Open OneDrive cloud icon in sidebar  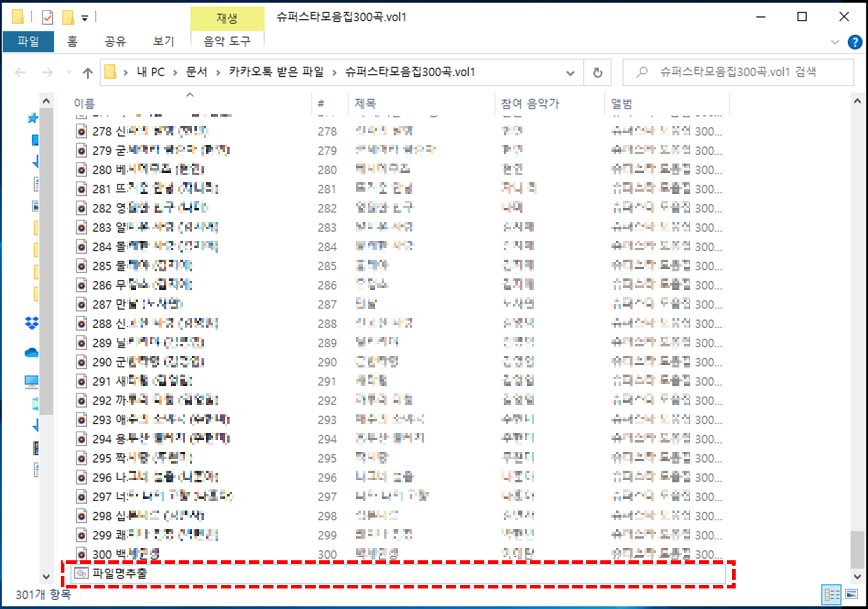[32, 352]
